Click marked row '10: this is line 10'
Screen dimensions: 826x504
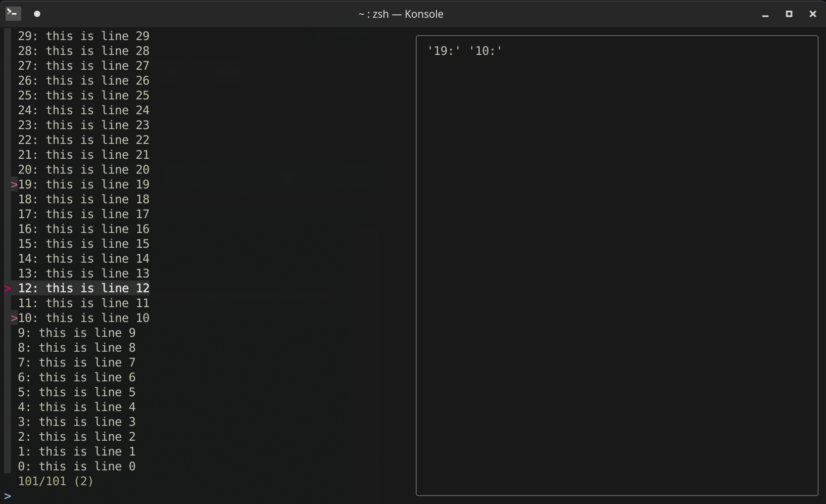[84, 318]
